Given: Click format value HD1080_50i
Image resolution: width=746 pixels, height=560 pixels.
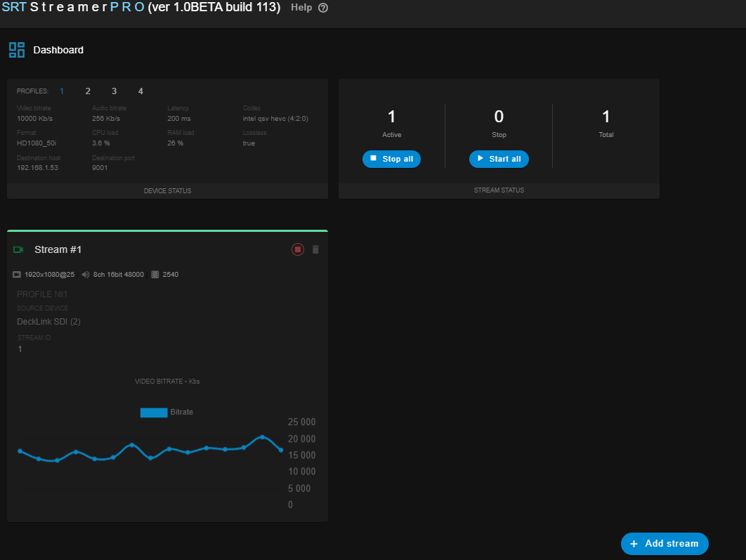Looking at the screenshot, I should click(37, 143).
